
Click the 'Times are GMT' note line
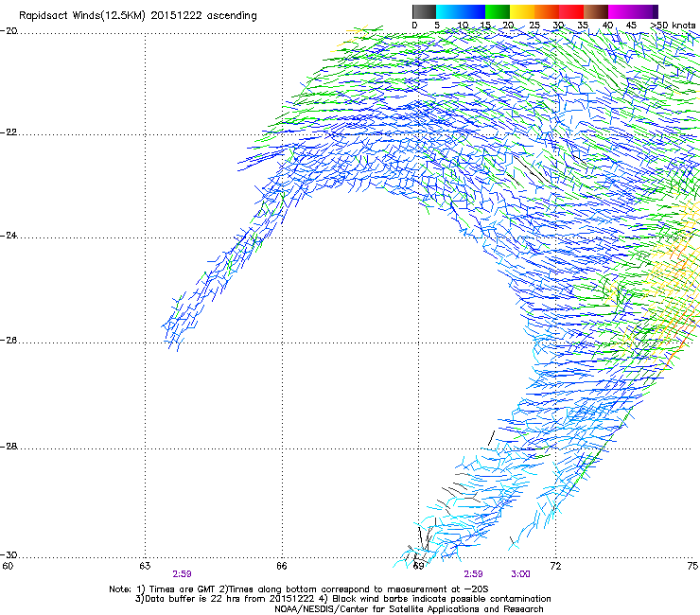tap(299, 589)
